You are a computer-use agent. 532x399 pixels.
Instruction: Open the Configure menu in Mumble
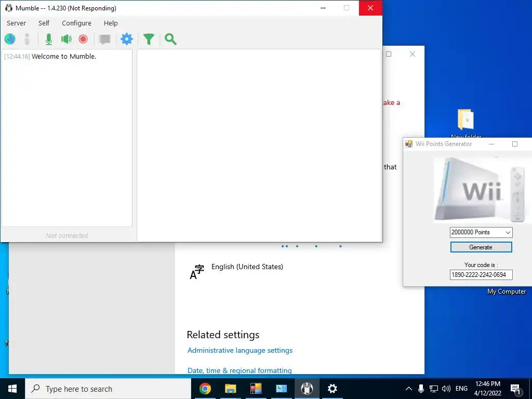(x=76, y=23)
